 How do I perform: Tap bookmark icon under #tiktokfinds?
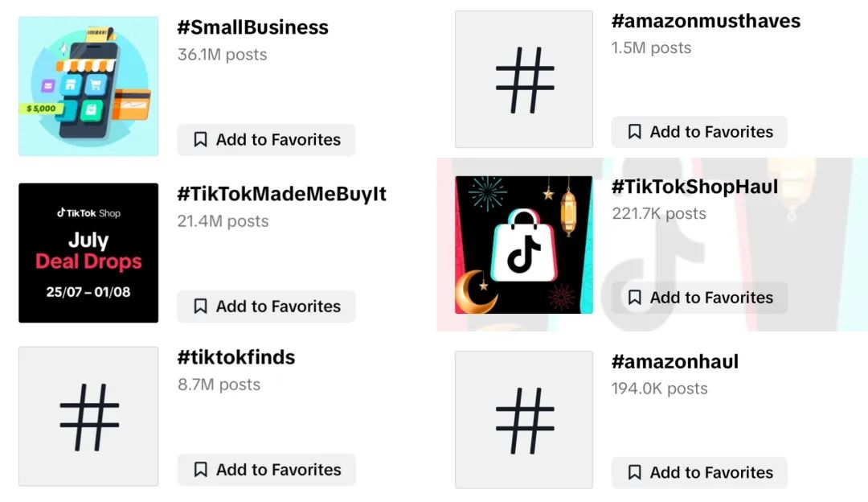click(x=201, y=470)
